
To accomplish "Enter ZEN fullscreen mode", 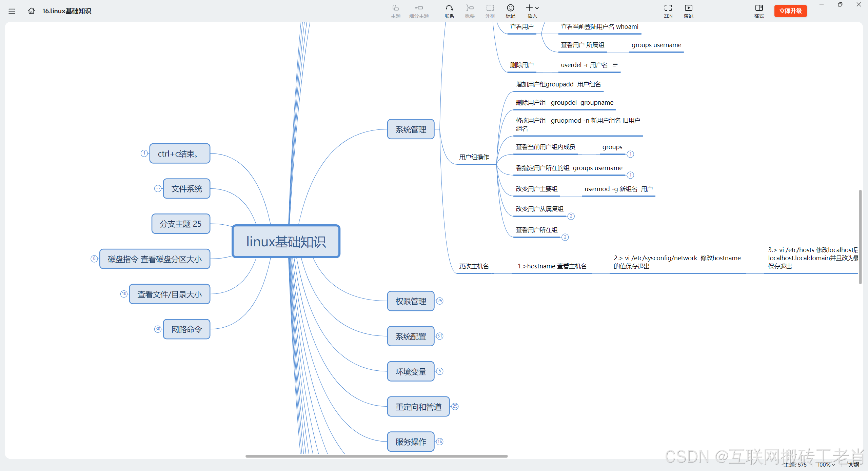I will coord(668,11).
